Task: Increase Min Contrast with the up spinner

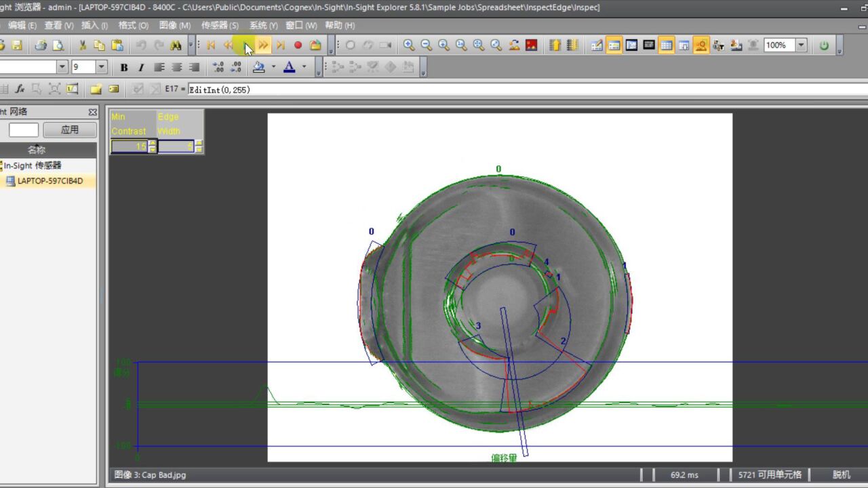Action: 153,143
